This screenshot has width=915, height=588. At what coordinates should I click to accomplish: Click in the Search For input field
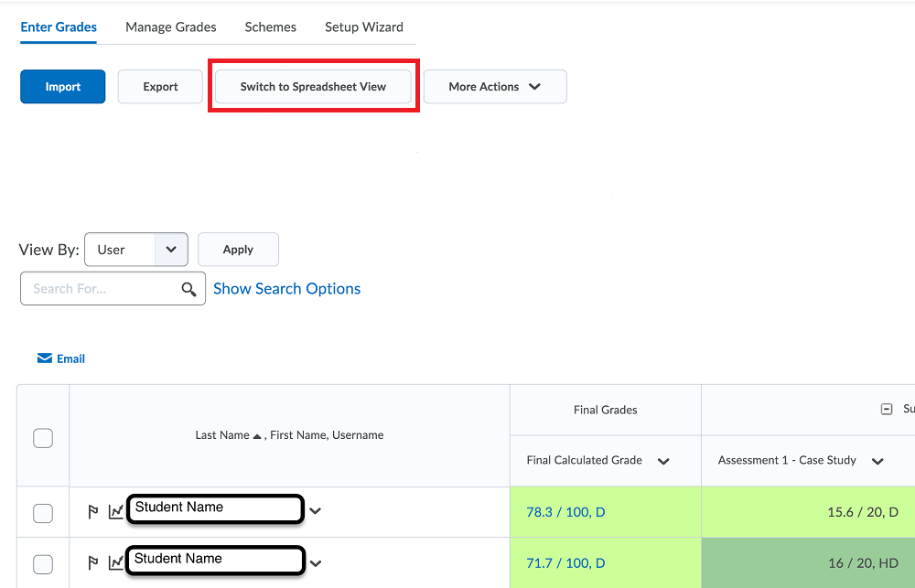[99, 289]
